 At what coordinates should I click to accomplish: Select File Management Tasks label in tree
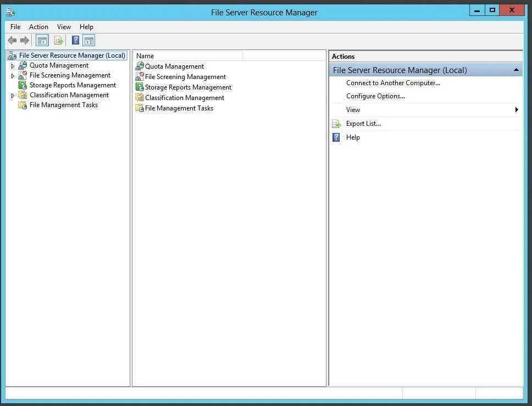[64, 105]
